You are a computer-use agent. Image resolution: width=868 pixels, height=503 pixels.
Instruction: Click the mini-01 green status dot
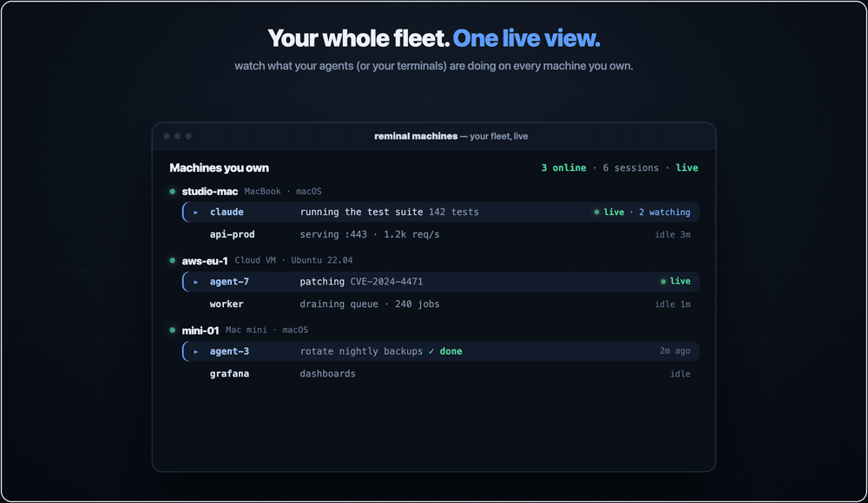(x=172, y=330)
